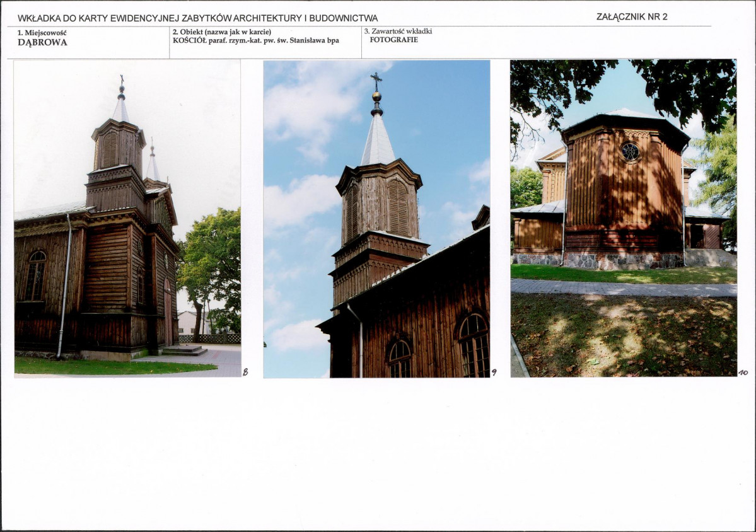
Task: Click the cross atop the tower in photo 9
Action: tap(376, 81)
